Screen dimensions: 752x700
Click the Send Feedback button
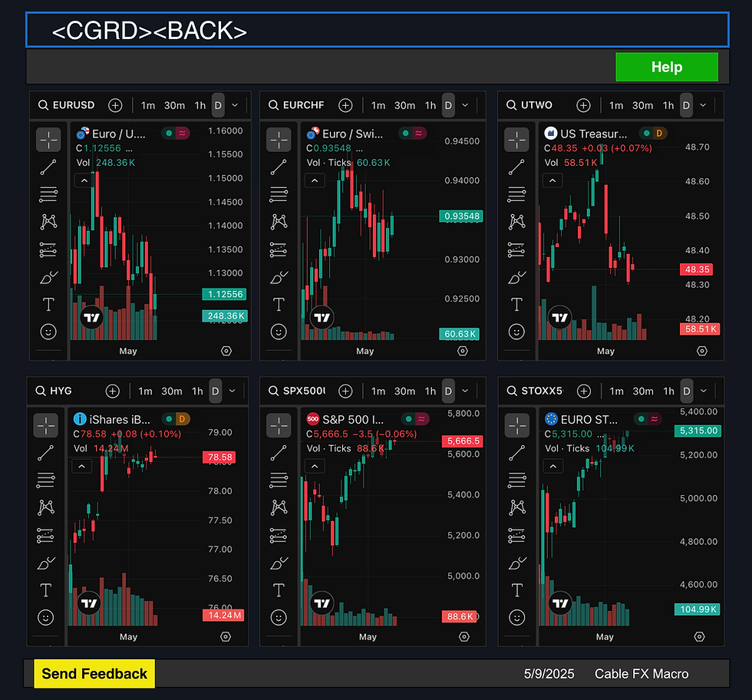point(94,674)
